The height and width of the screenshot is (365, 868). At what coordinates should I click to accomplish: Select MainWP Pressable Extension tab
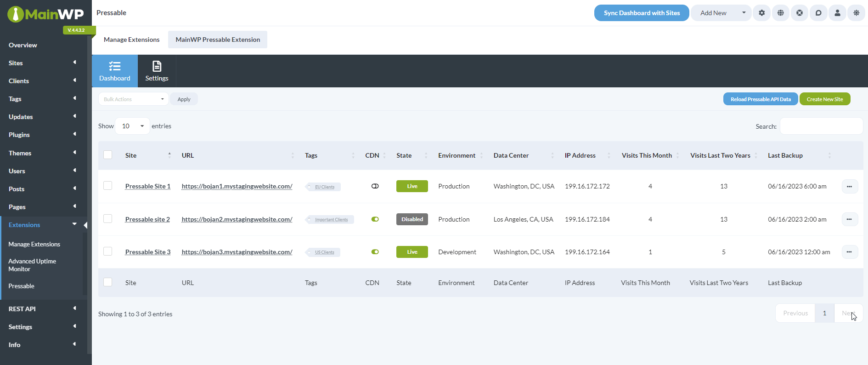click(218, 40)
